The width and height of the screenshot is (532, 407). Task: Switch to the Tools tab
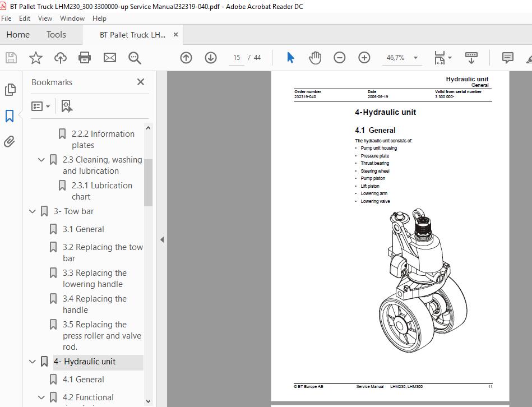pyautogui.click(x=56, y=35)
